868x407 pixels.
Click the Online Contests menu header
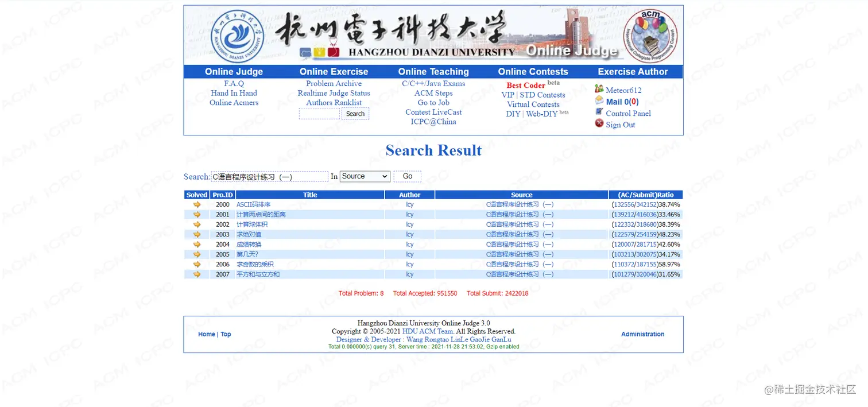point(533,72)
